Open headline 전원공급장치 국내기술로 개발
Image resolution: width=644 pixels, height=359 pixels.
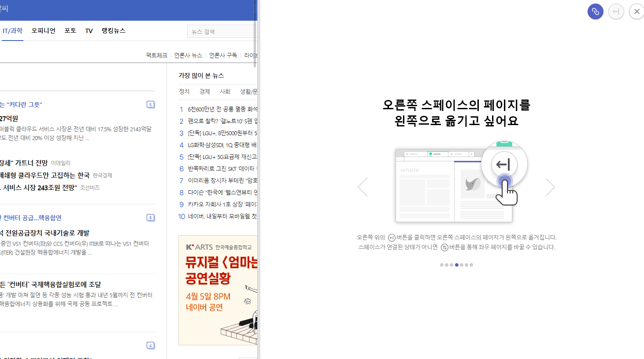(45, 233)
